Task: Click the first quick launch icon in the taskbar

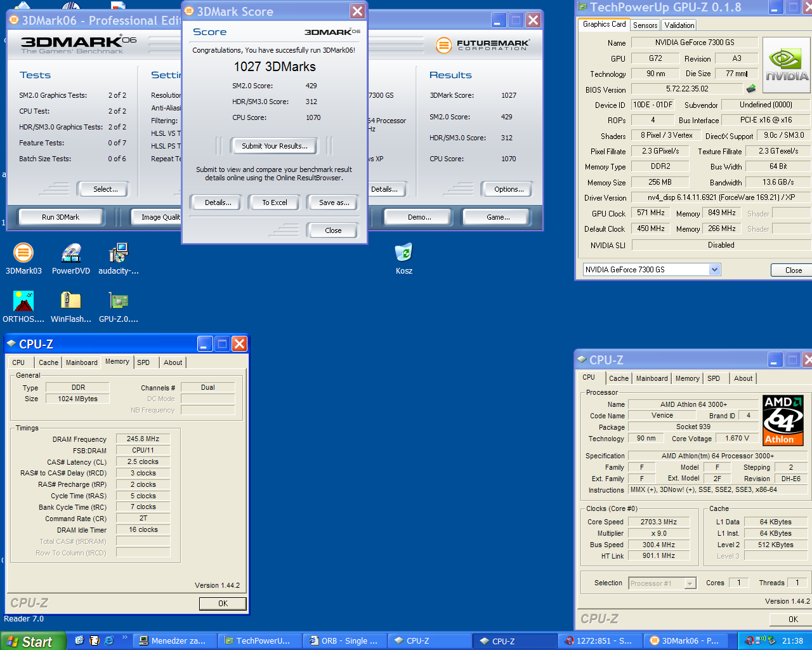Action: [x=79, y=640]
